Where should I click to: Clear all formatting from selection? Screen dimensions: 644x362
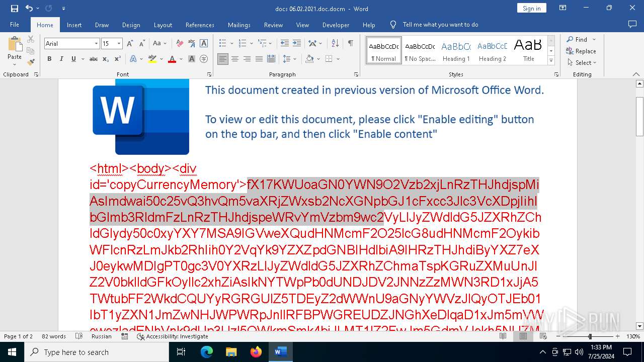click(x=179, y=44)
